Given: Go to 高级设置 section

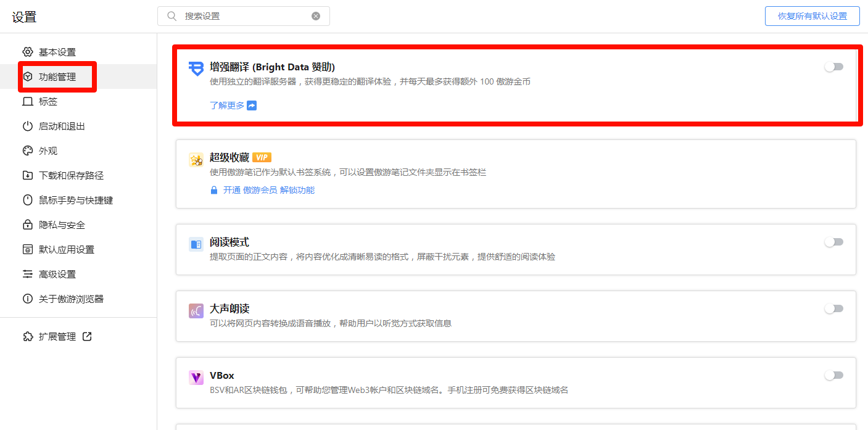Looking at the screenshot, I should (x=57, y=274).
